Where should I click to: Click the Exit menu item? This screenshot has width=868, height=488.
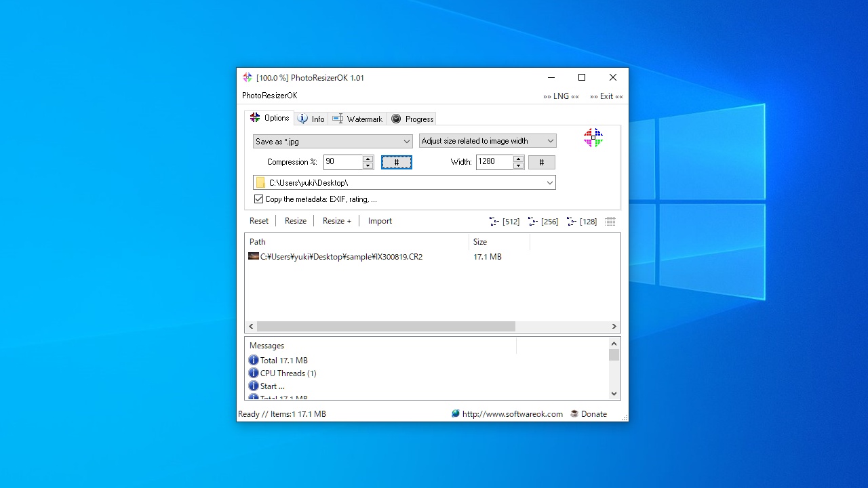click(x=606, y=96)
